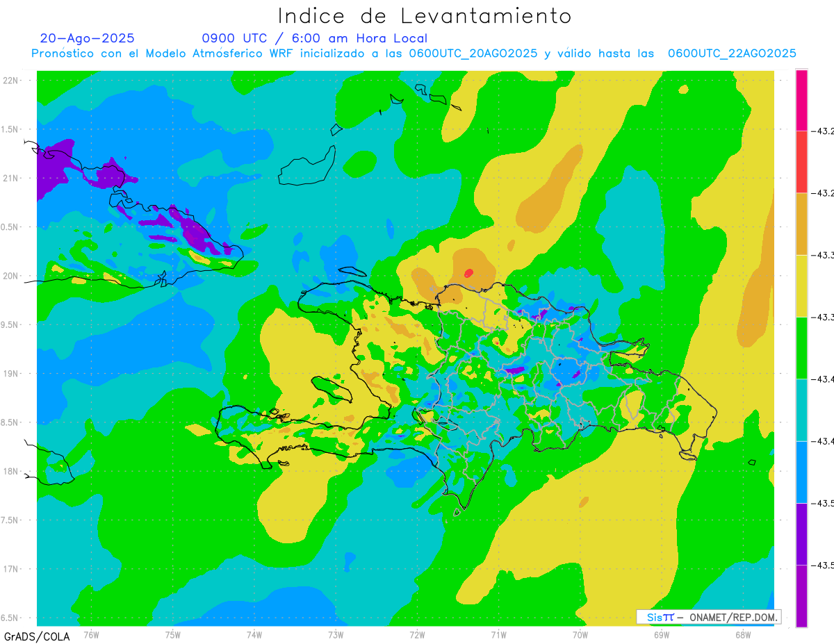This screenshot has width=834, height=644.
Task: Click the '21N' latitude label
Action: [x=10, y=179]
